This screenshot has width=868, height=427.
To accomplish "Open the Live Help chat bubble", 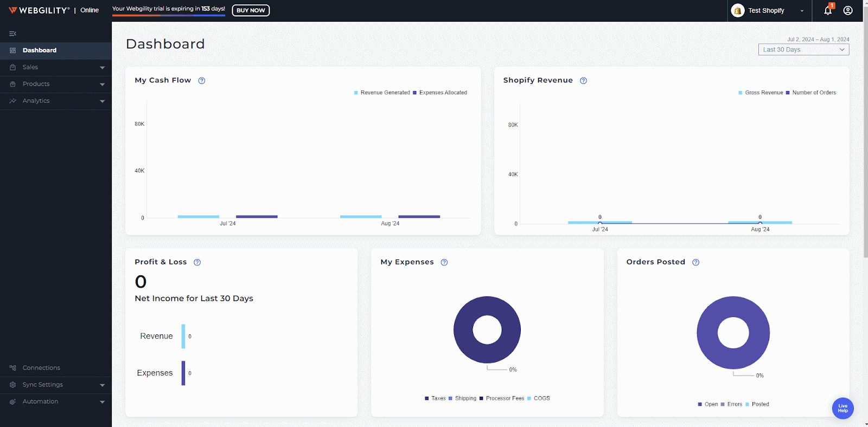I will click(x=843, y=408).
